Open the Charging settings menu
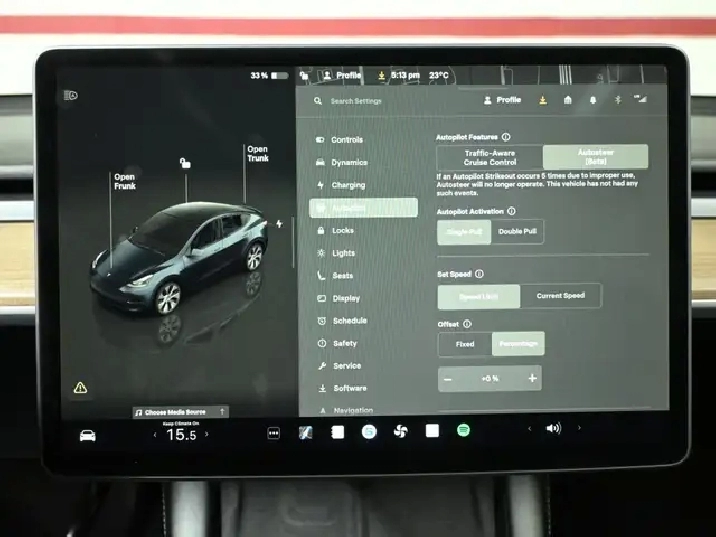This screenshot has width=716, height=537. click(x=348, y=185)
